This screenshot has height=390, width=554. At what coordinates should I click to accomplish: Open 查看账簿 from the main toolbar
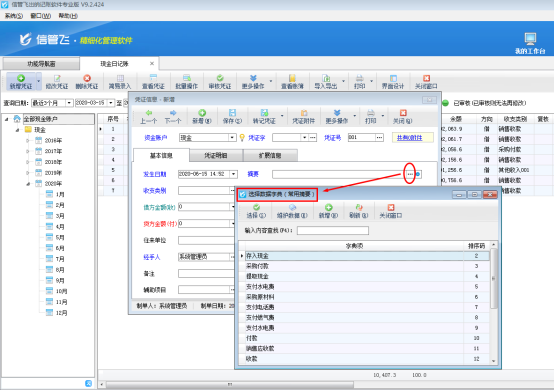click(x=292, y=82)
